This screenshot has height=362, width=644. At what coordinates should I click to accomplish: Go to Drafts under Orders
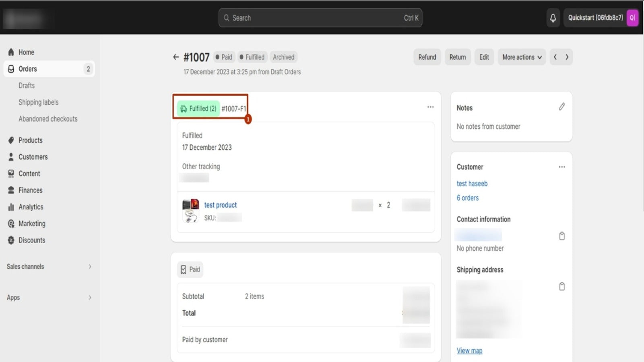pos(27,85)
